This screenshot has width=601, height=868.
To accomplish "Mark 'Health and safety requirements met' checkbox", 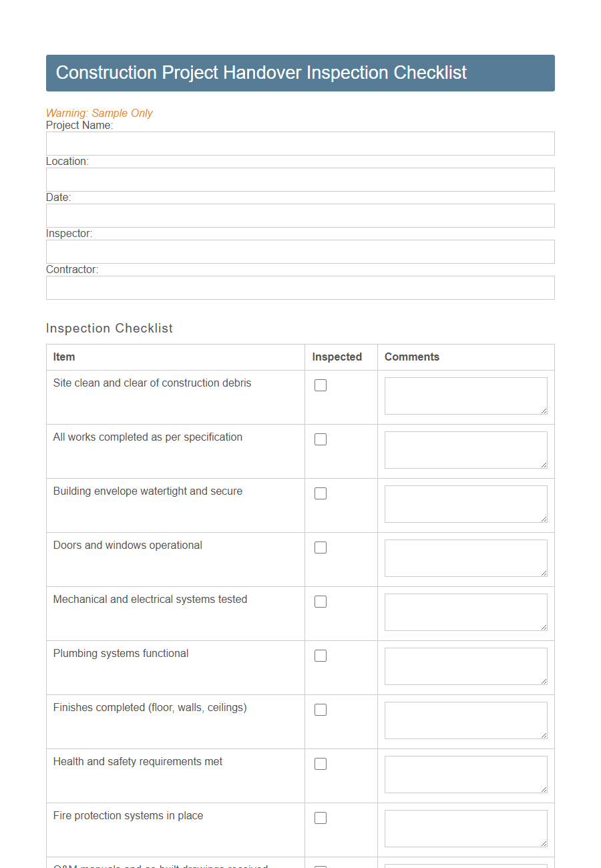I will click(x=321, y=764).
